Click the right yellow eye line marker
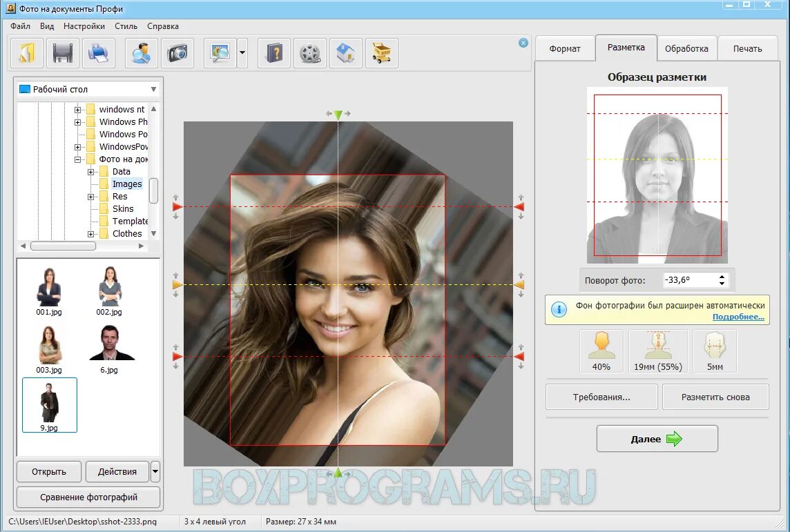The width and height of the screenshot is (790, 532). click(x=519, y=285)
